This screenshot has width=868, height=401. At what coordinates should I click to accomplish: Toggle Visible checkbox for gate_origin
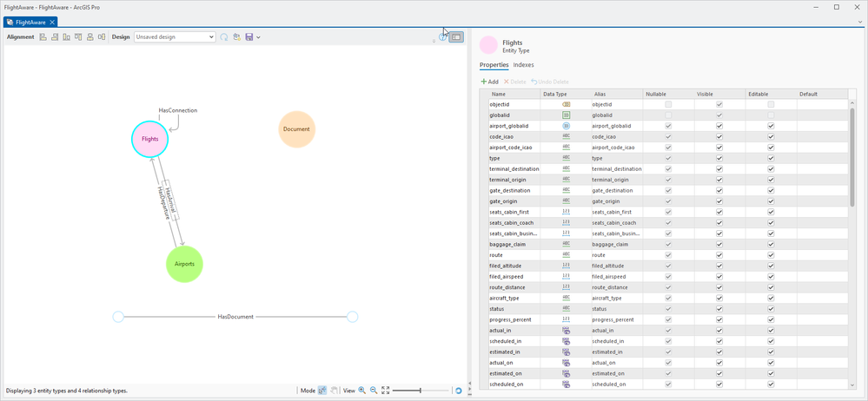[x=719, y=201]
